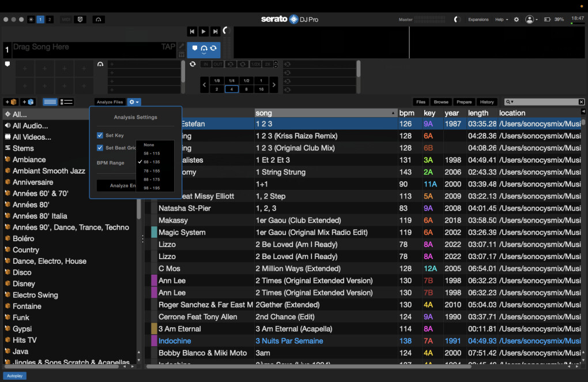
Task: Switch to simple list view icon
Action: click(x=50, y=102)
